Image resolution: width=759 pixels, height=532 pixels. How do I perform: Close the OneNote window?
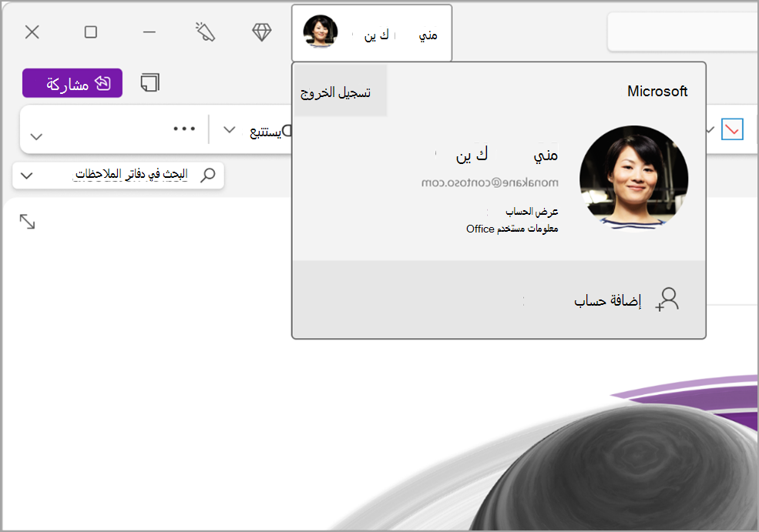(32, 32)
